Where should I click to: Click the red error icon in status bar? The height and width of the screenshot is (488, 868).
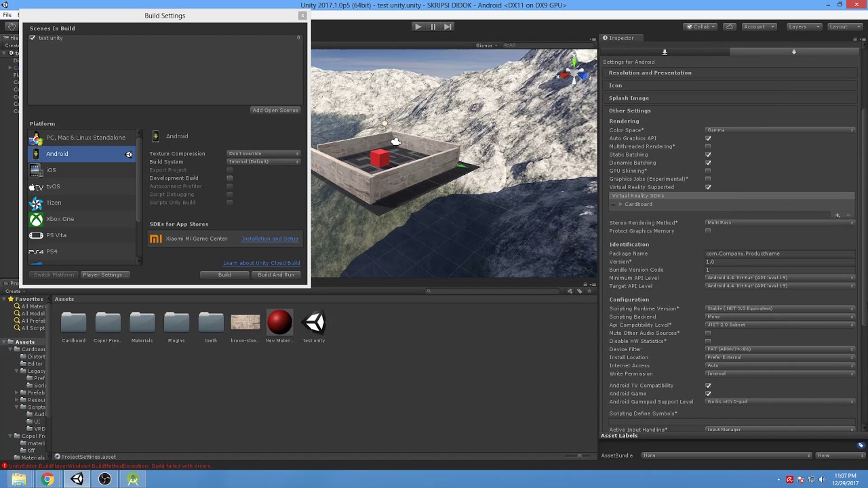tap(4, 466)
